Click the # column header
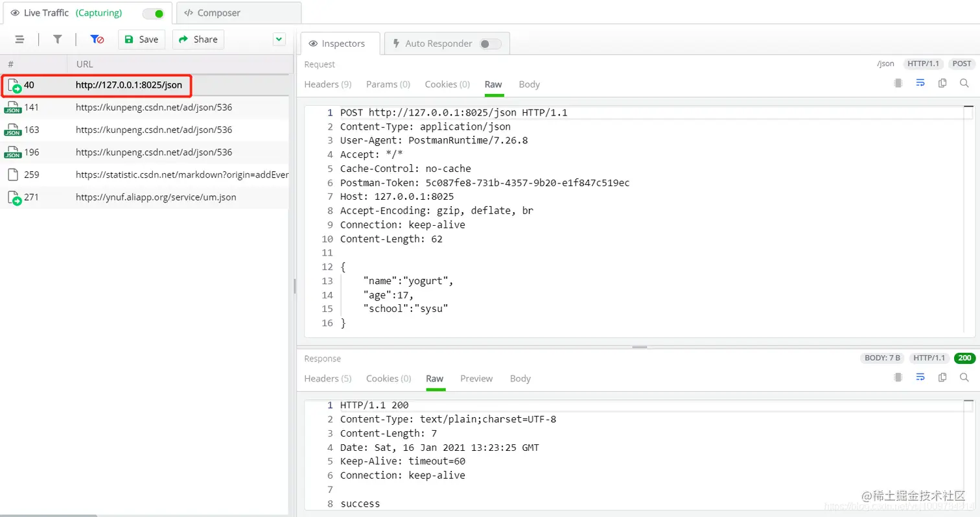This screenshot has width=980, height=517. (33, 64)
